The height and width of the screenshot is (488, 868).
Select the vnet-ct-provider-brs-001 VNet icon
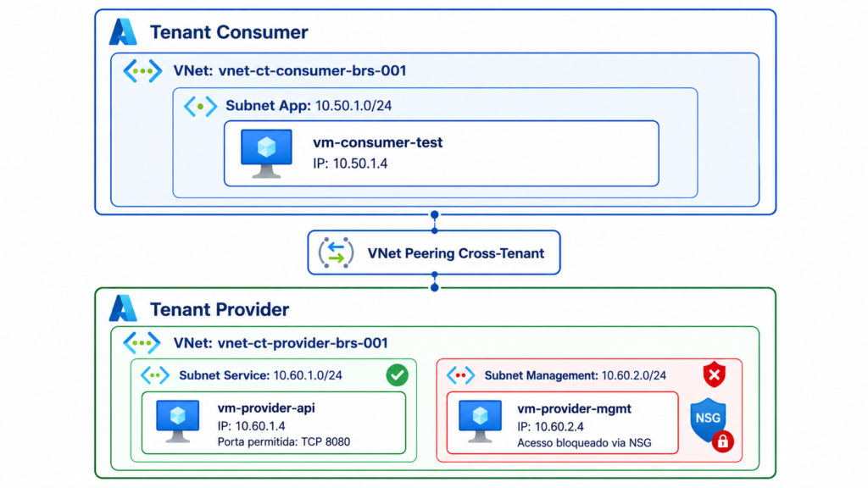[142, 343]
